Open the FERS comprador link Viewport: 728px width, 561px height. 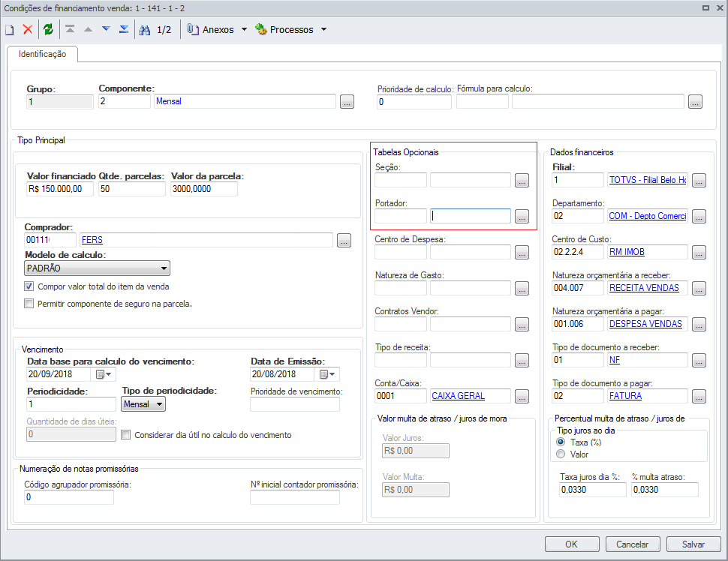coord(92,240)
